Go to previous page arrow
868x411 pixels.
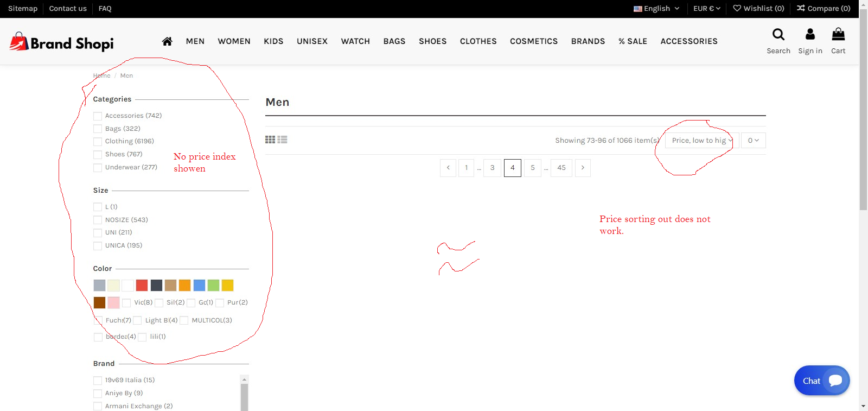click(448, 168)
